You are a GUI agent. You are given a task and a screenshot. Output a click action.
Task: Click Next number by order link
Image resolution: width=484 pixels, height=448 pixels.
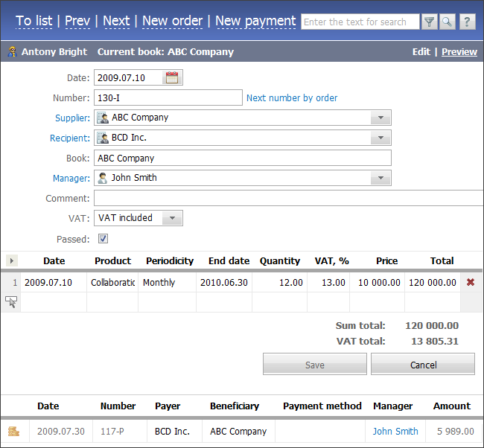292,97
